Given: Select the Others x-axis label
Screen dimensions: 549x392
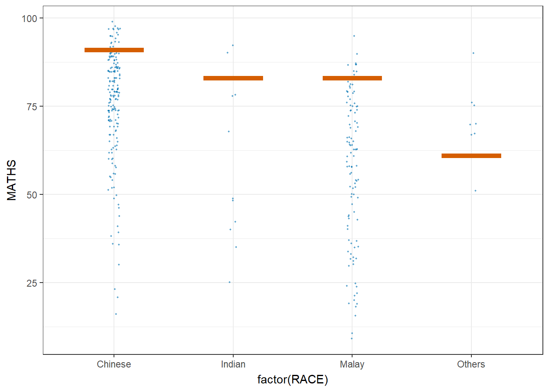Looking at the screenshot, I should [471, 364].
